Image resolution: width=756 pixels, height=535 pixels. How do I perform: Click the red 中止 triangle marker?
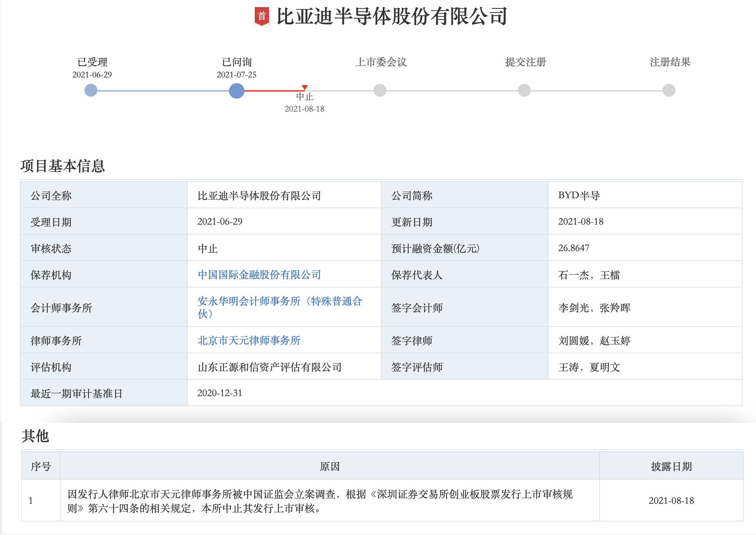305,87
